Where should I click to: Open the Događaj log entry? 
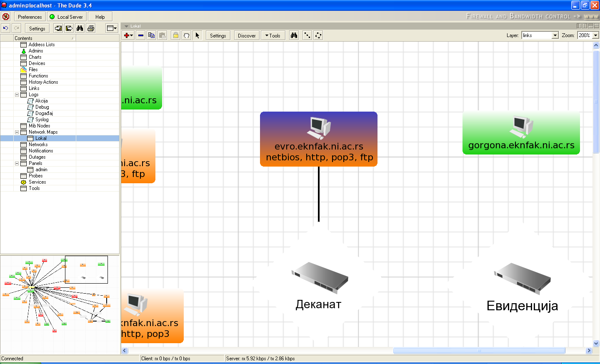coord(44,113)
